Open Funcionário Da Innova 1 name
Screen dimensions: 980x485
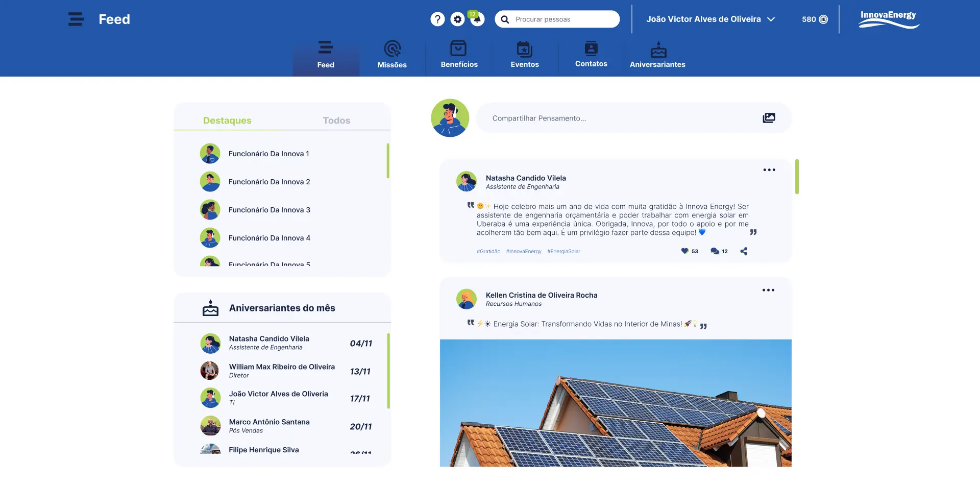click(x=269, y=154)
